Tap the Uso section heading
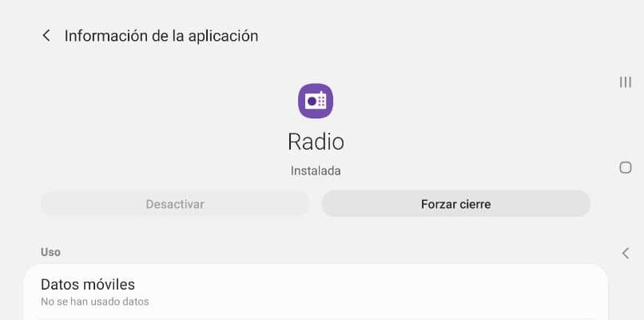The width and height of the screenshot is (644, 320). (x=50, y=252)
